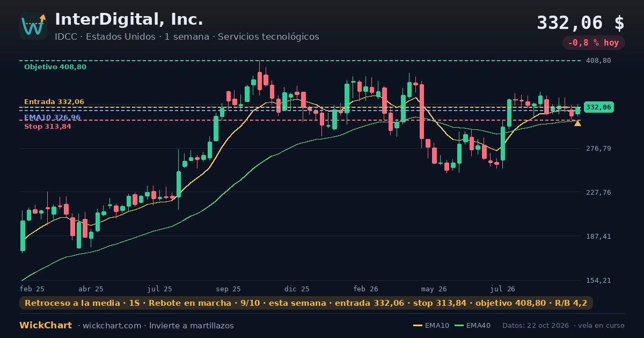Screen dimensions: 644x338
Task: Select the Entrada 332,06 line label
Action: coord(54,102)
